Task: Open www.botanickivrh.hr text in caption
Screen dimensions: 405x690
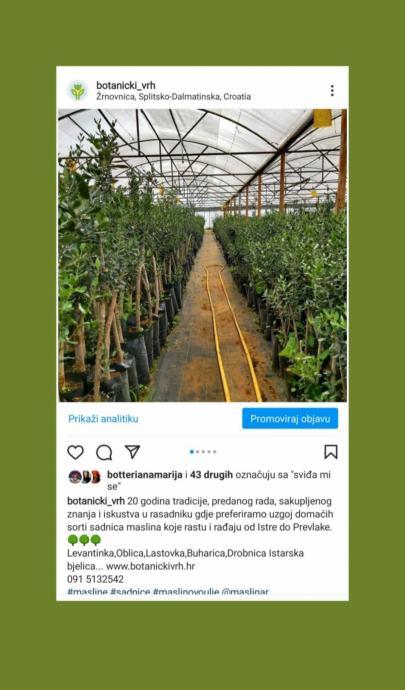Action: tap(151, 566)
